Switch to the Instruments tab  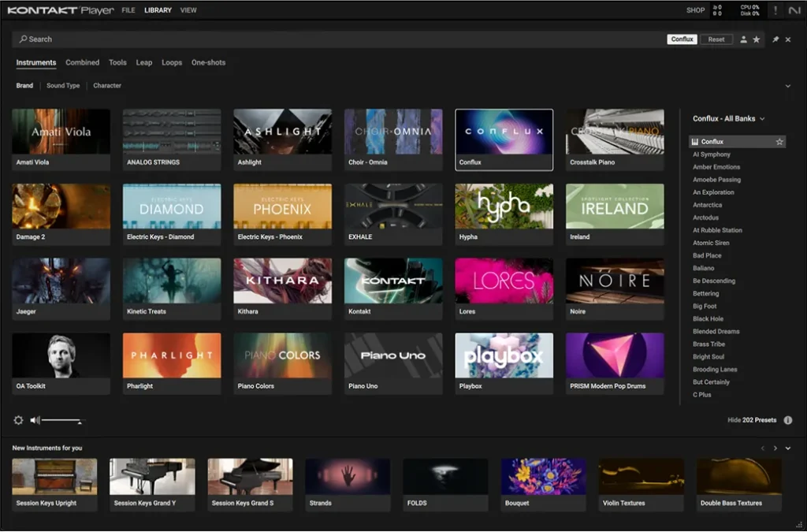click(36, 62)
